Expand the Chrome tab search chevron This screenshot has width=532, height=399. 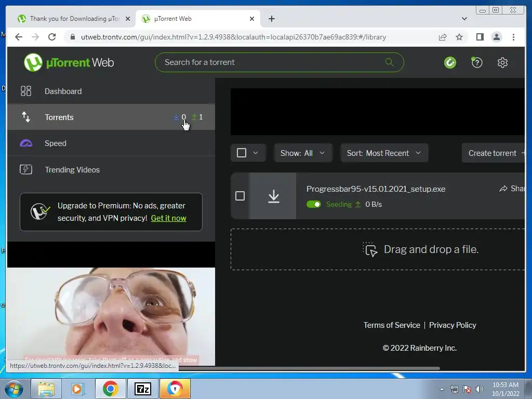(464, 19)
